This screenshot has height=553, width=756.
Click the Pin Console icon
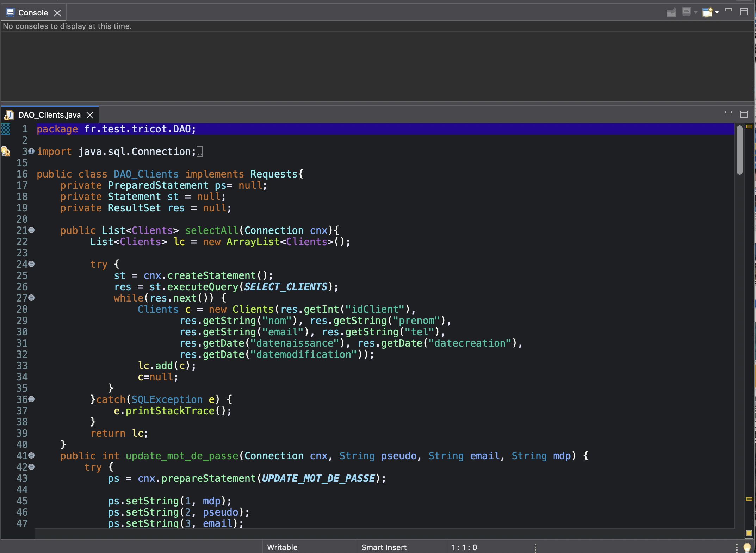tap(671, 12)
